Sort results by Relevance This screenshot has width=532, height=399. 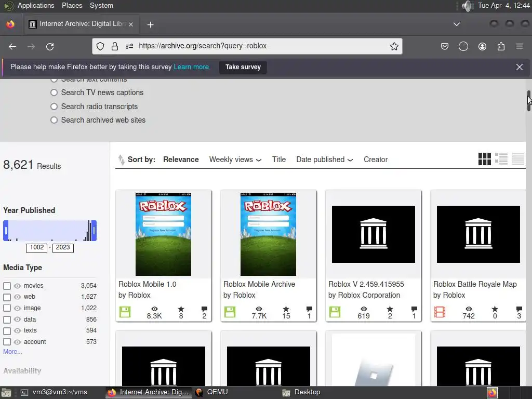coord(181,159)
